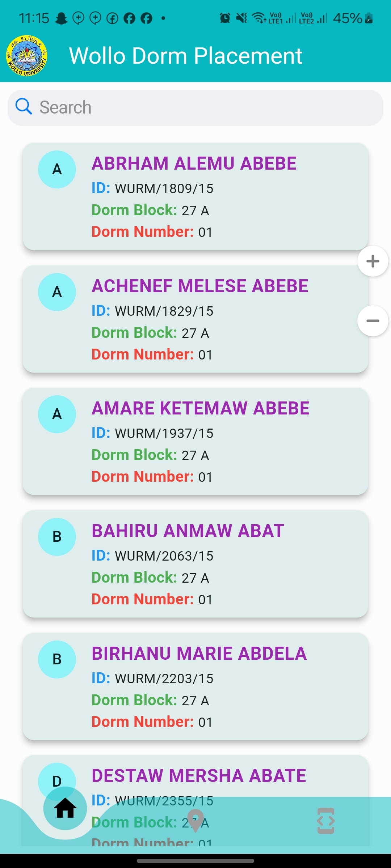391x868 pixels.
Task: Tap the alarm icon in status bar
Action: [x=225, y=18]
